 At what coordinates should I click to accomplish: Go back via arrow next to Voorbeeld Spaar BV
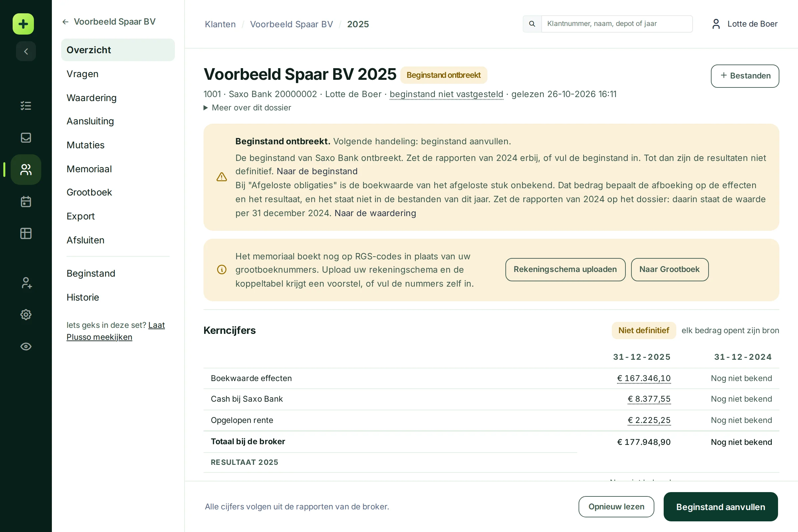coord(66,22)
